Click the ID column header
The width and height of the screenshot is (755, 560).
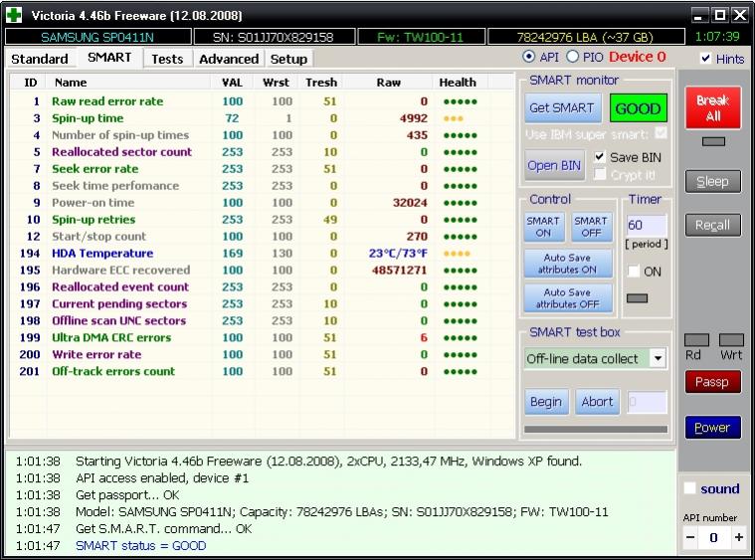click(x=30, y=83)
